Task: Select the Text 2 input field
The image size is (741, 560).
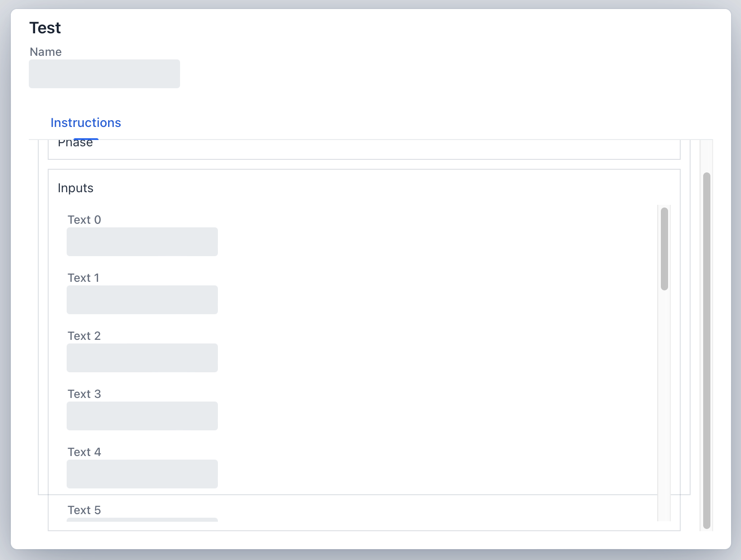Action: 142,358
